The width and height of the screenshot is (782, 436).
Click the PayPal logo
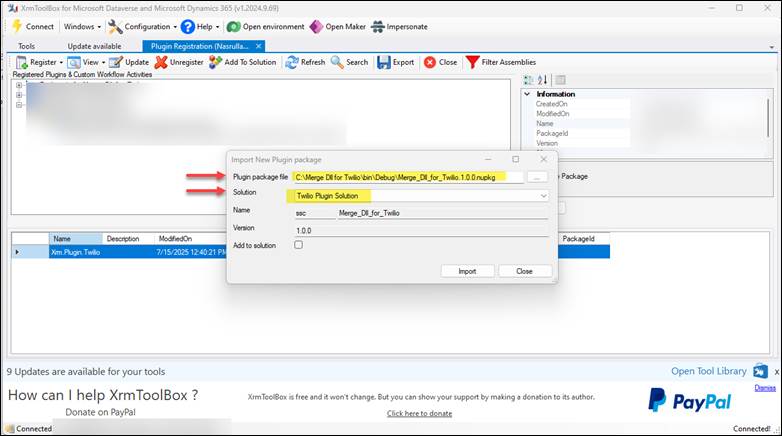click(x=690, y=401)
